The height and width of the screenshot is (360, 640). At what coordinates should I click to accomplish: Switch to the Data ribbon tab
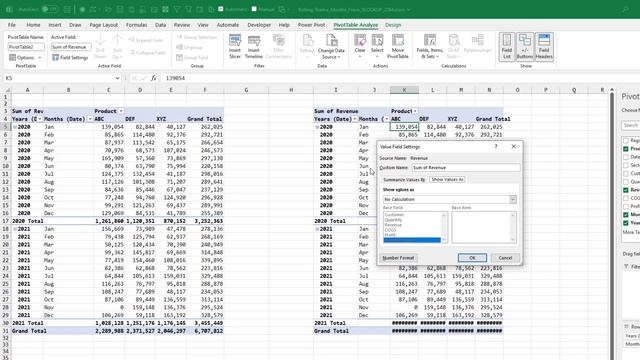pyautogui.click(x=160, y=25)
